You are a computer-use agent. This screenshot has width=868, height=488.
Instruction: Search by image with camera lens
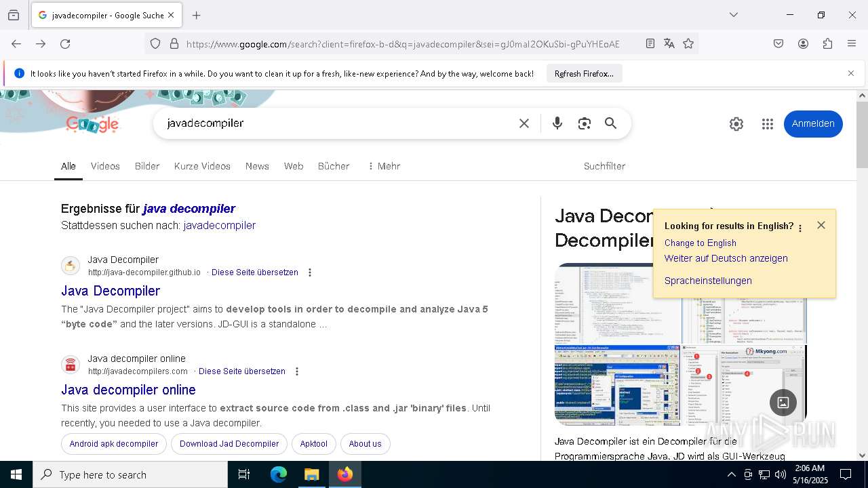pyautogui.click(x=585, y=123)
